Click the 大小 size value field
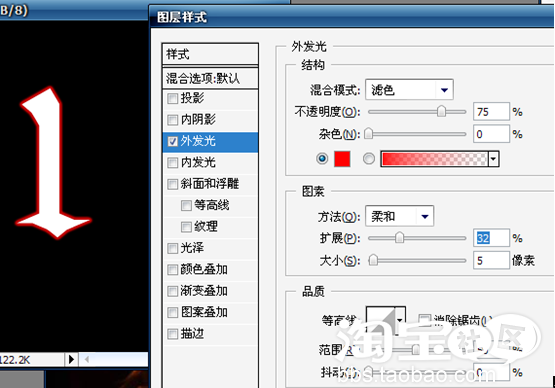555x388 pixels. point(491,261)
